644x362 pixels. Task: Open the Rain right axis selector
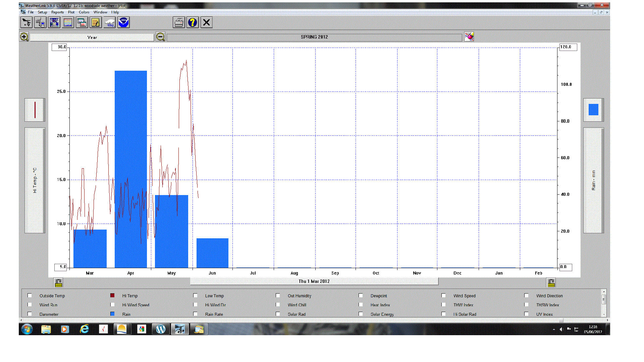coord(593,180)
